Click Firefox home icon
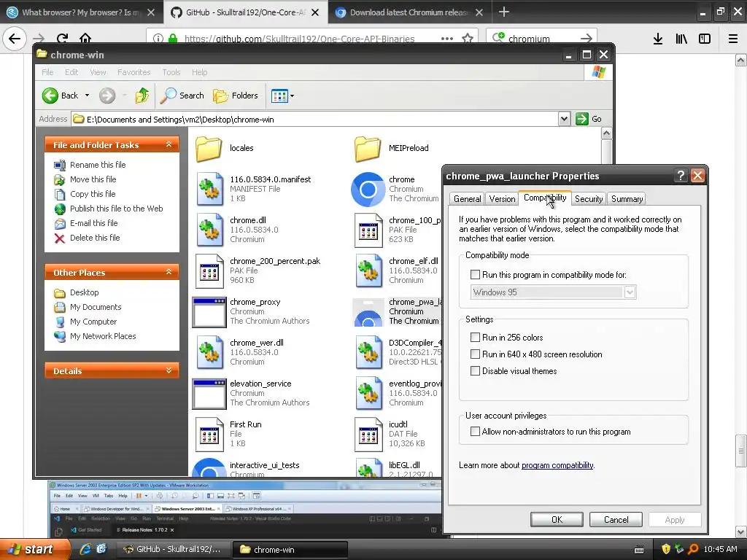Screen dimensions: 747x560 [85, 38]
